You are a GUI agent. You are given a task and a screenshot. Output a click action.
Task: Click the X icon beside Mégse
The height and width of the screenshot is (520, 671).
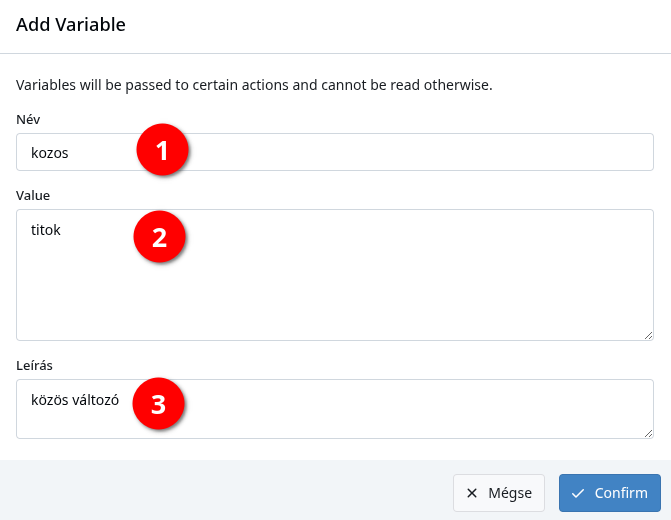pos(472,493)
